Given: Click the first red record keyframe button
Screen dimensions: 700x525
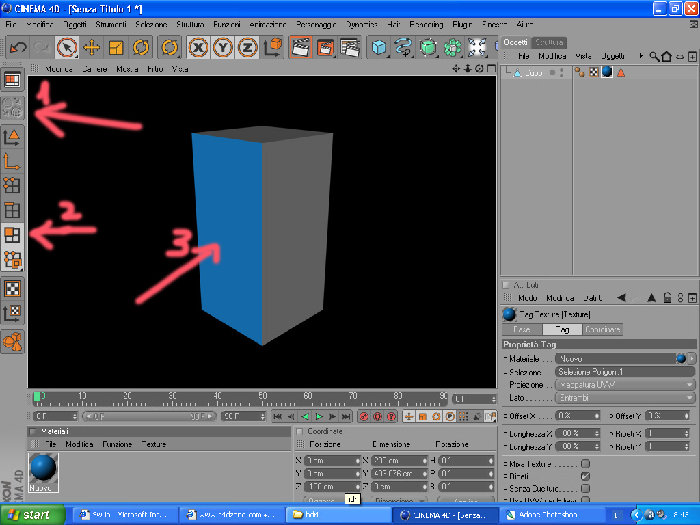Looking at the screenshot, I should click(364, 417).
